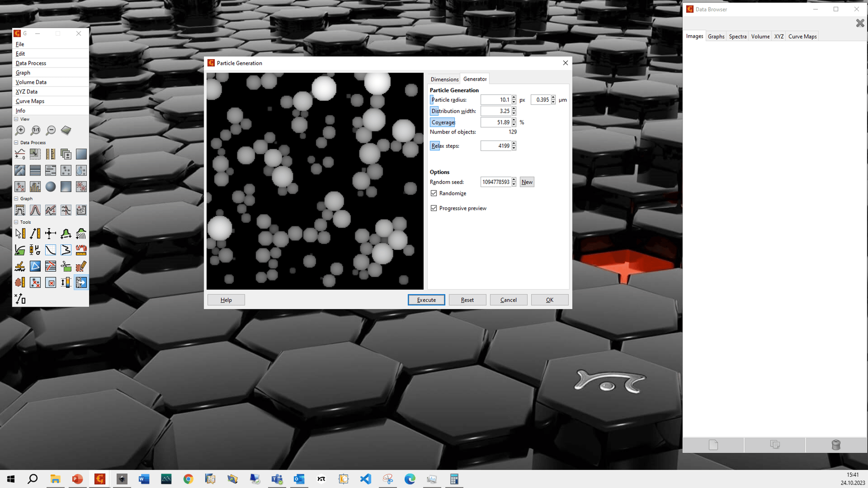Viewport: 868px width, 488px height.
Task: Open the crop tool with scissors icon
Action: 66,266
